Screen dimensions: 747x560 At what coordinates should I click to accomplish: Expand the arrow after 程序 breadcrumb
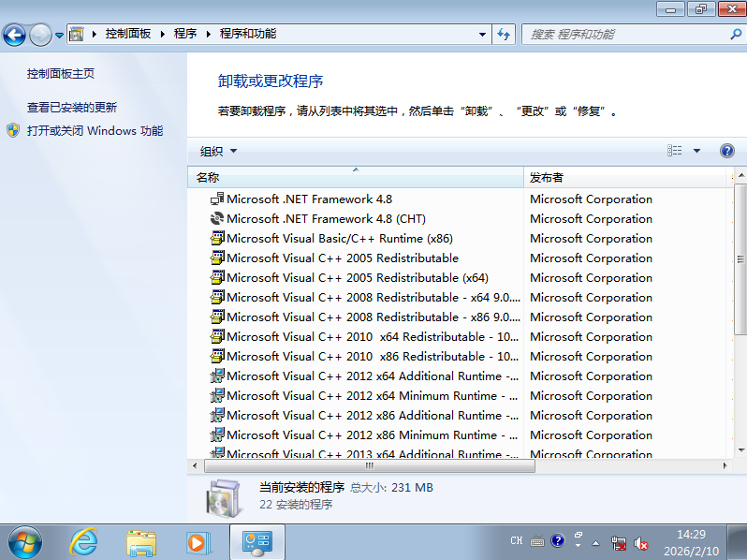tap(208, 35)
